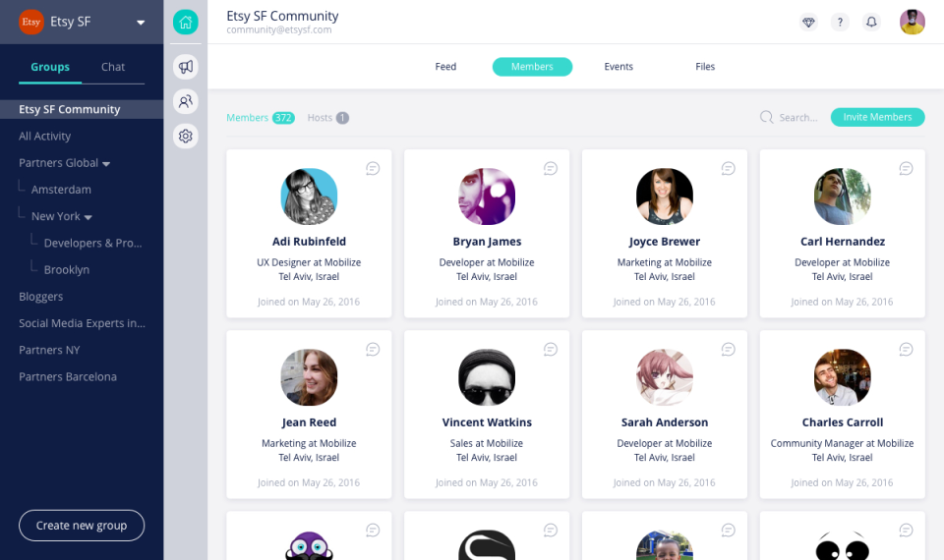This screenshot has width=944, height=560.
Task: Collapse the Partners Global group tree
Action: pyautogui.click(x=106, y=164)
